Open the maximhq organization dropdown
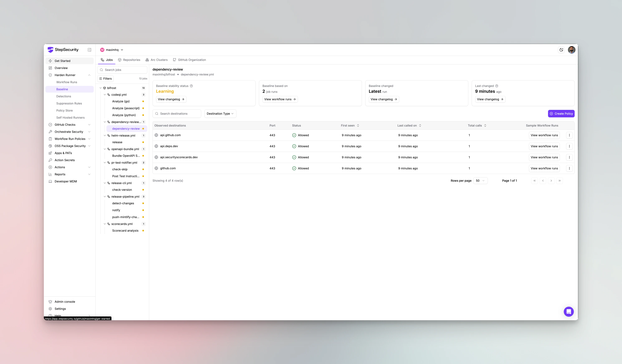The image size is (622, 364). [111, 50]
